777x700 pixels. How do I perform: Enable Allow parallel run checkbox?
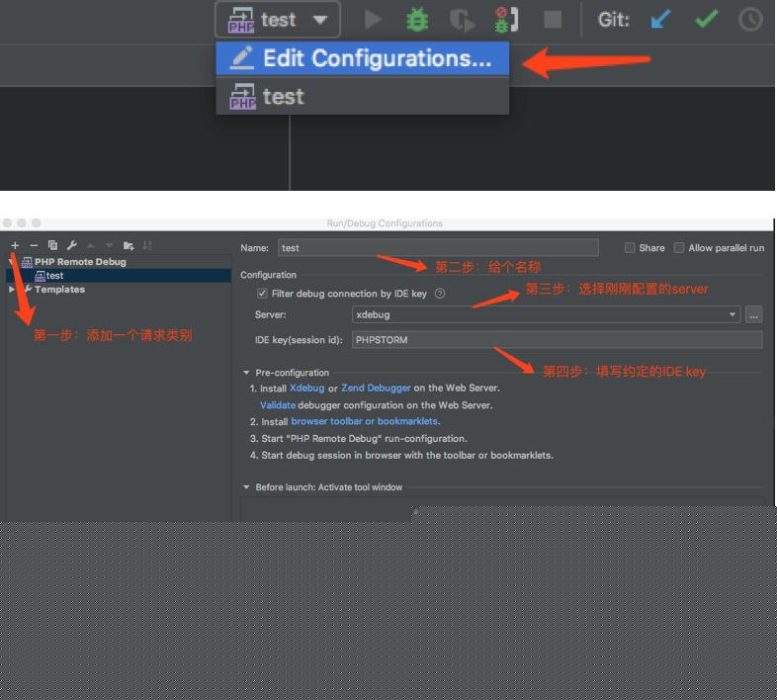(x=679, y=248)
